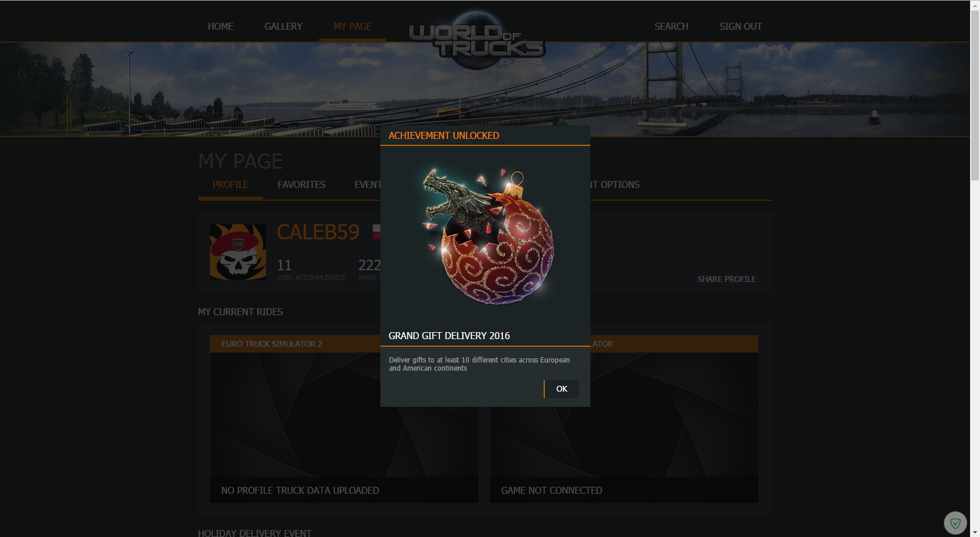Open the SEARCH link
Screen dimensions: 980x537
tap(671, 26)
